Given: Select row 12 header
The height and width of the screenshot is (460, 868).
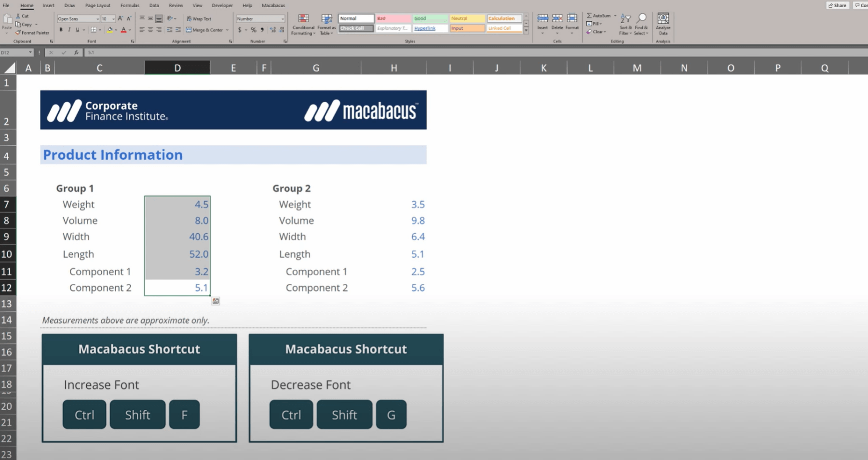Looking at the screenshot, I should (7, 288).
